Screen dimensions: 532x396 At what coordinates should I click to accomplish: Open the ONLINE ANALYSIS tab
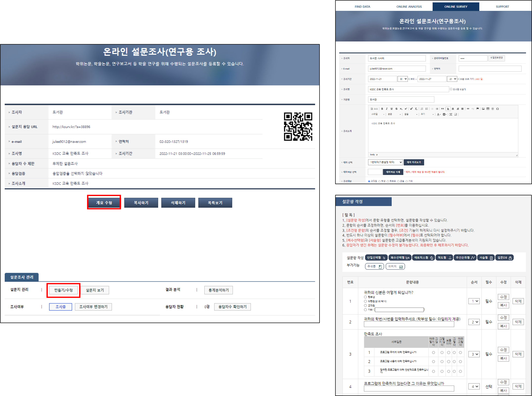point(409,7)
